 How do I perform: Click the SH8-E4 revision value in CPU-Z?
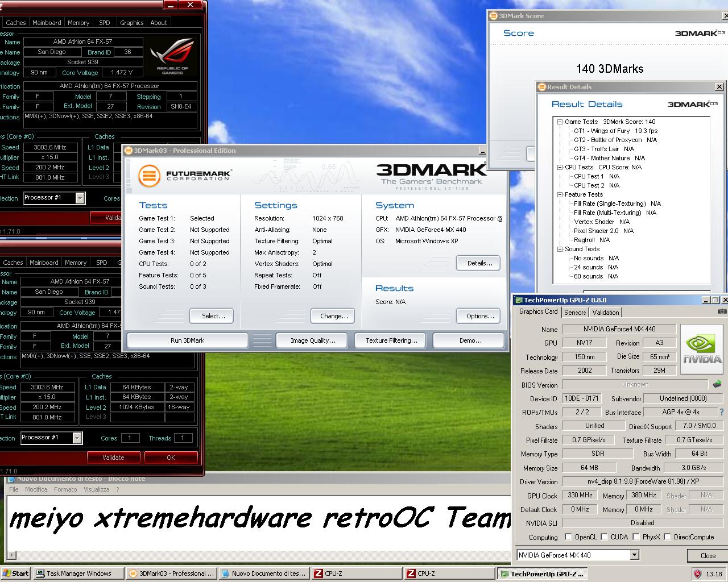pyautogui.click(x=181, y=106)
